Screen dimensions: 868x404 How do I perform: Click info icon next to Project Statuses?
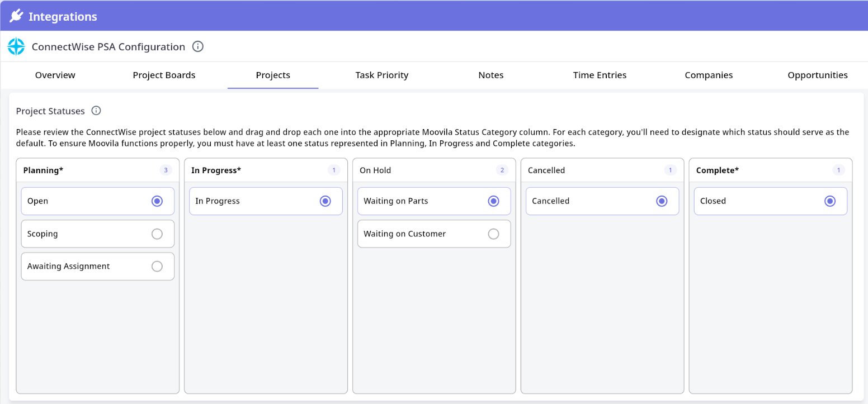pos(96,111)
